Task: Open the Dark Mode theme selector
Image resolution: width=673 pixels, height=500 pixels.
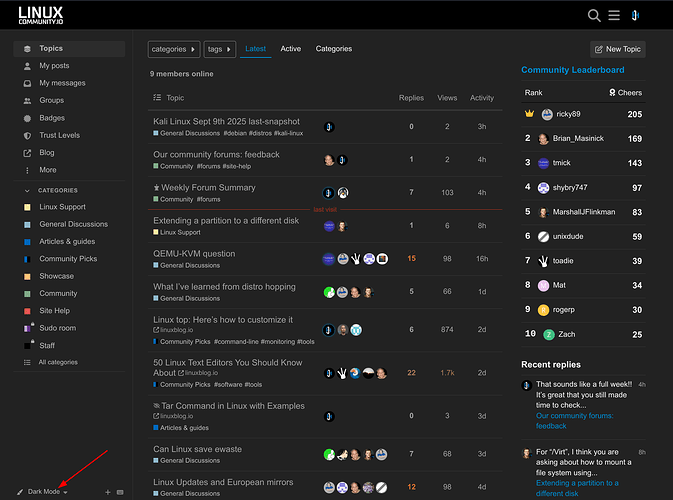Action: (44, 492)
